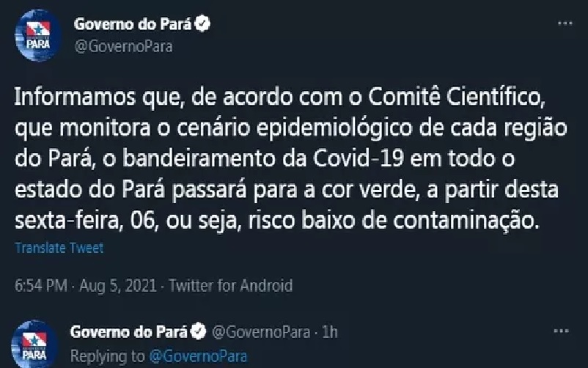This screenshot has height=368, width=588.
Task: Click the Twitter for Android source label
Action: point(233,285)
